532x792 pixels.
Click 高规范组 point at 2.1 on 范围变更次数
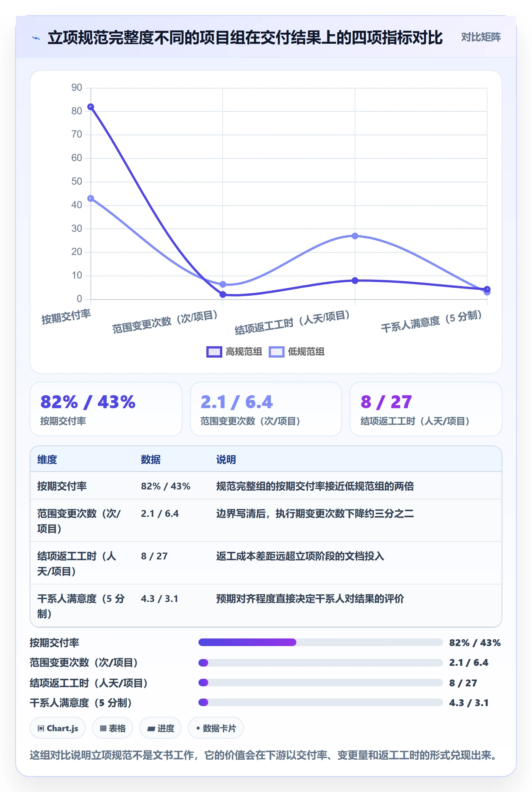coord(223,295)
